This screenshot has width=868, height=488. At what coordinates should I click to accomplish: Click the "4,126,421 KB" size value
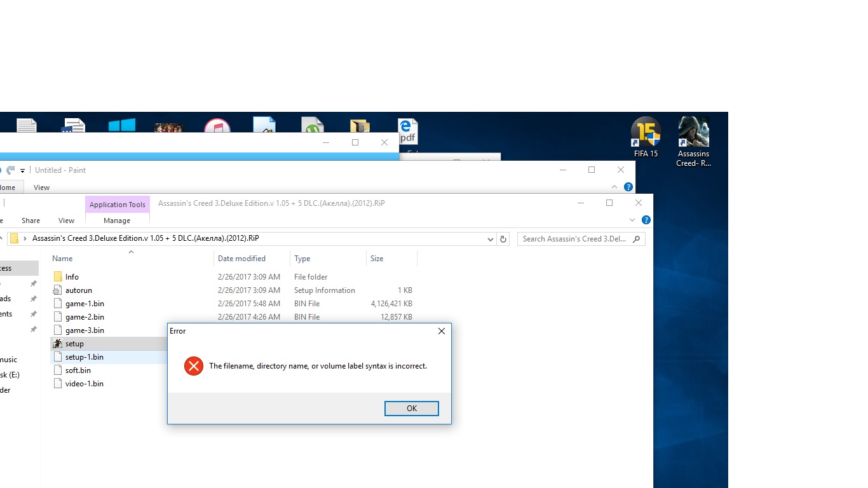(x=391, y=304)
